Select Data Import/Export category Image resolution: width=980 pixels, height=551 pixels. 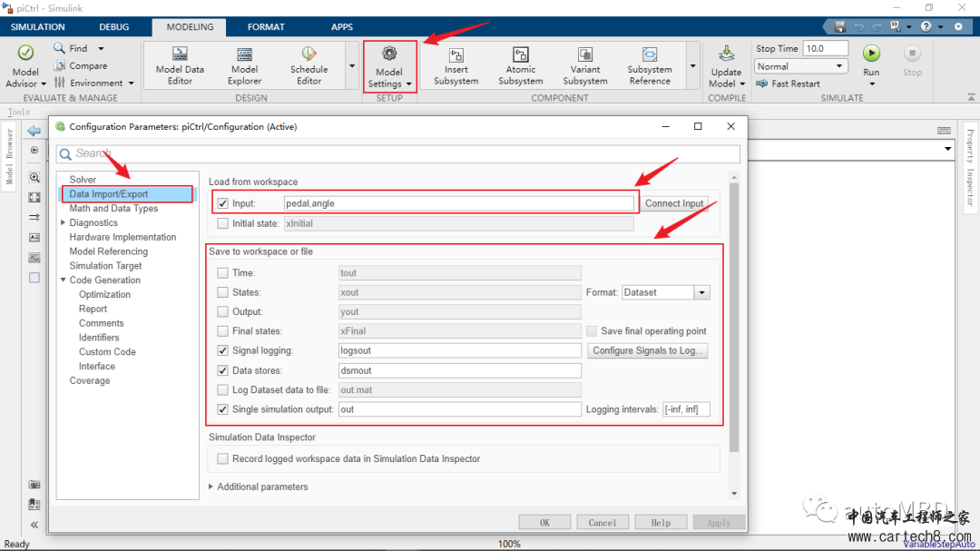127,194
